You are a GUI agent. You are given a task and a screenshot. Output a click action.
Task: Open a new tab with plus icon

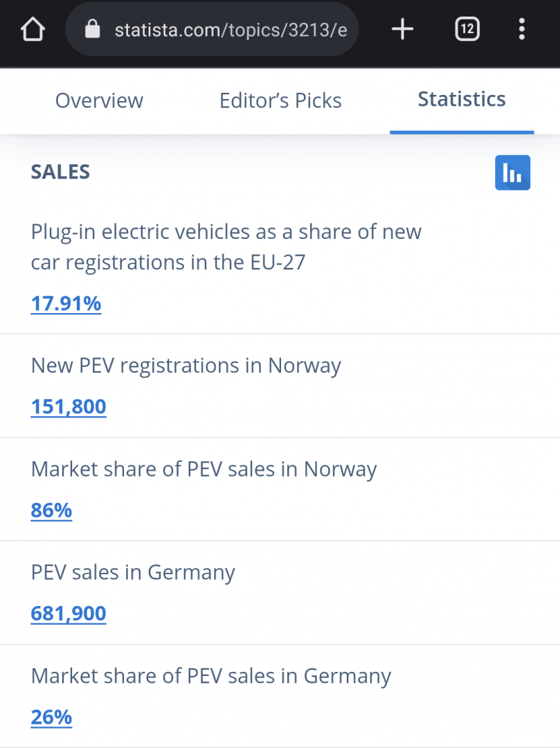click(x=402, y=29)
